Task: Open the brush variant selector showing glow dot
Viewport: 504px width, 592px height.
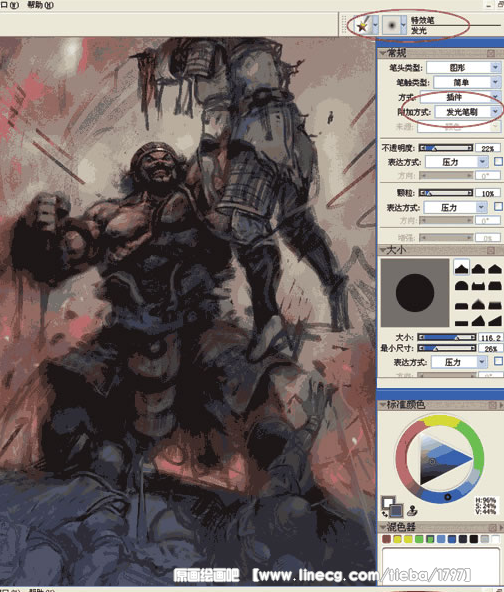Action: pos(394,25)
